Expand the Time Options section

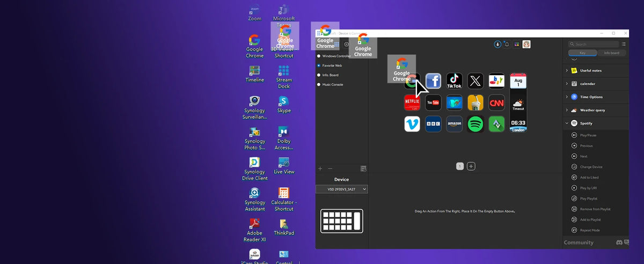[596, 97]
